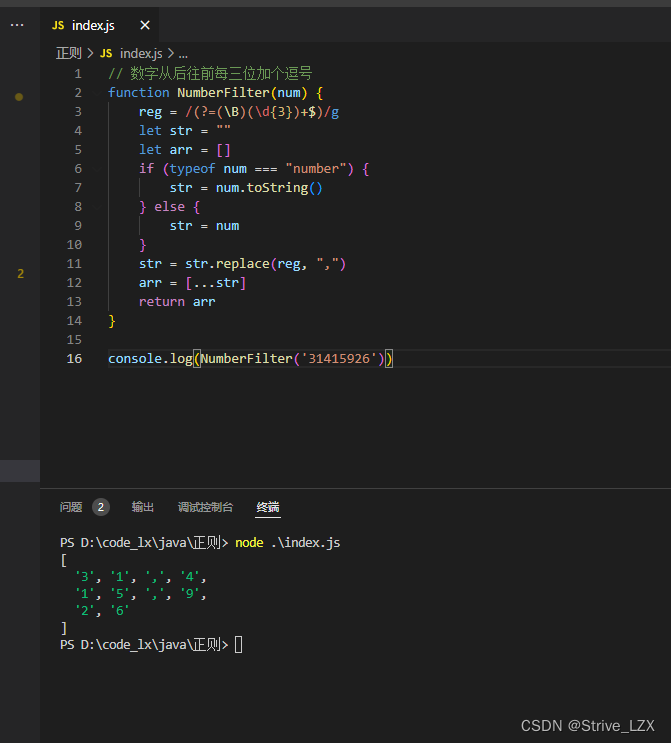Viewport: 671px width, 743px height.
Task: Collapse the NumberFilter function fold arrow
Action: [97, 93]
